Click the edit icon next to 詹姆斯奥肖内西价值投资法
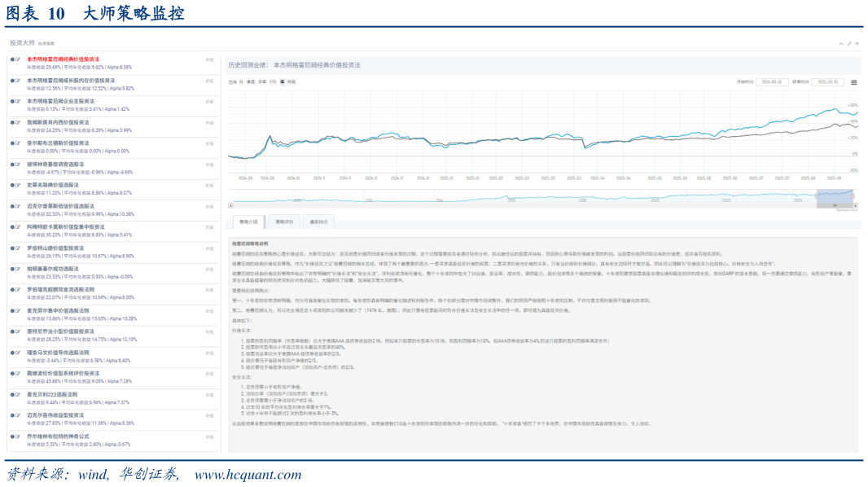Viewport: 868px width, 487px height. [18, 121]
